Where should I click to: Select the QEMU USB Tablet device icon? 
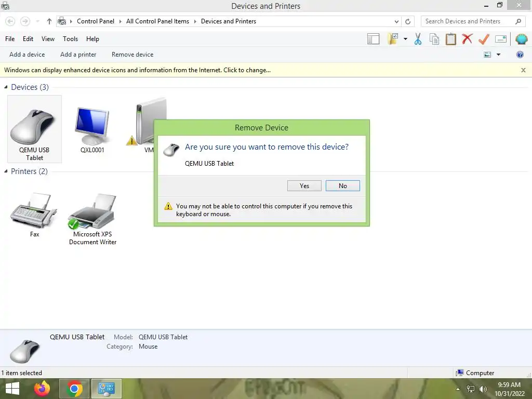(34, 129)
